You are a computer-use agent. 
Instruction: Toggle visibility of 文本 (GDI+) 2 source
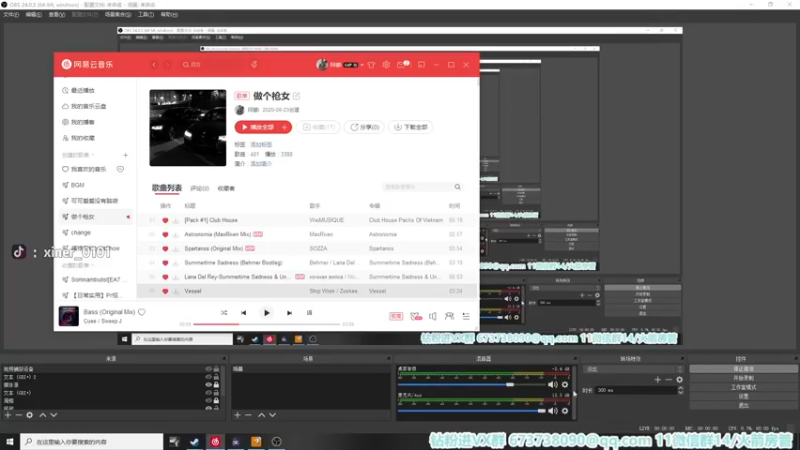click(208, 377)
